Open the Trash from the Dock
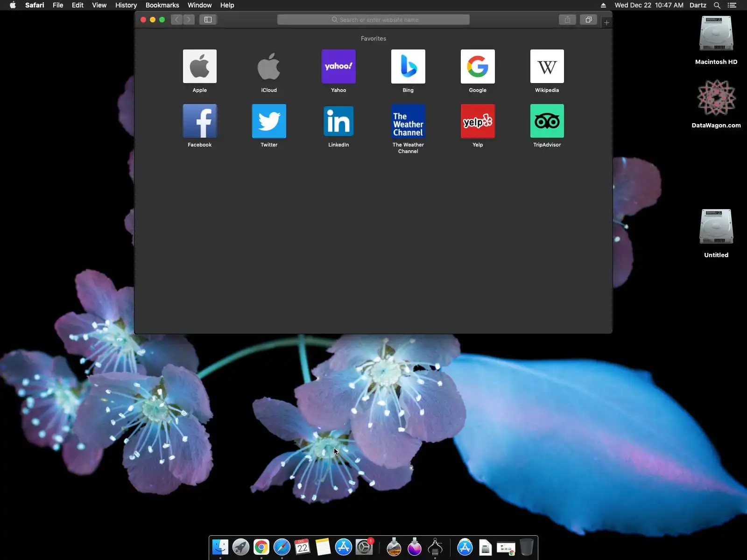Image resolution: width=747 pixels, height=560 pixels. click(527, 547)
